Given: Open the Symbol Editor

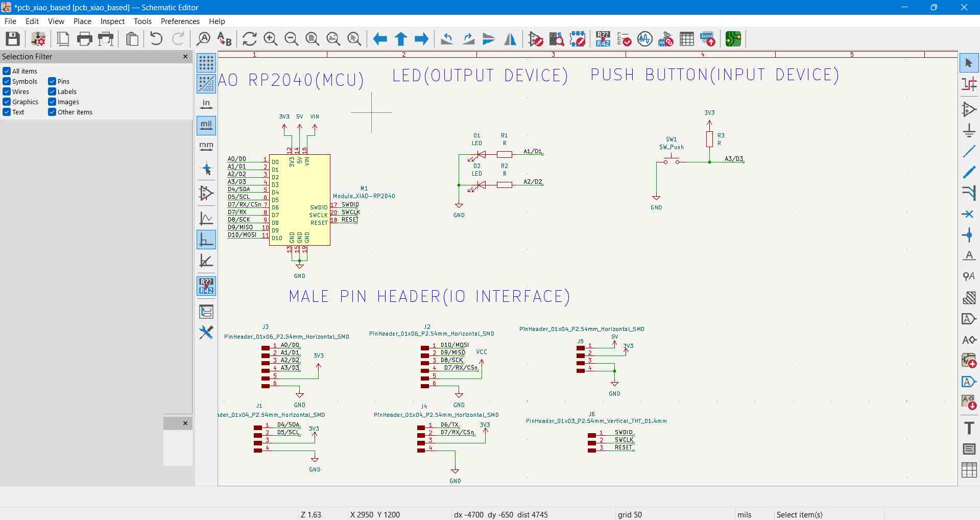Looking at the screenshot, I should pyautogui.click(x=536, y=39).
